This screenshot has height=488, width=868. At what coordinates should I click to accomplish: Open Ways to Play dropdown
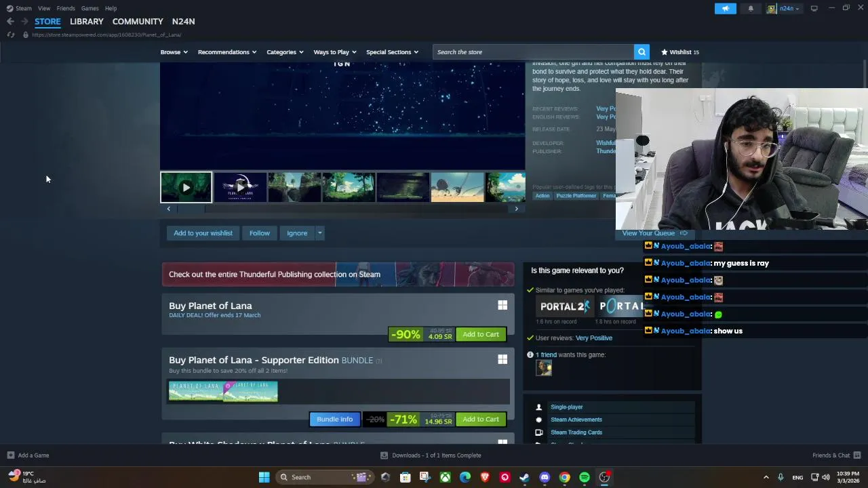[335, 52]
